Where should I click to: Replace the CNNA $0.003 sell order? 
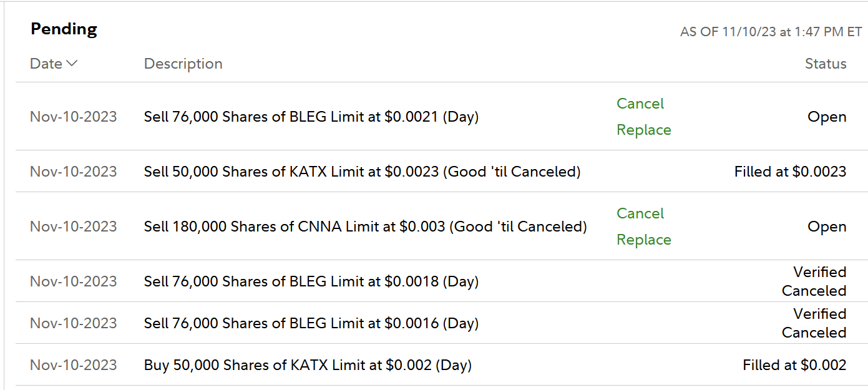pos(643,240)
